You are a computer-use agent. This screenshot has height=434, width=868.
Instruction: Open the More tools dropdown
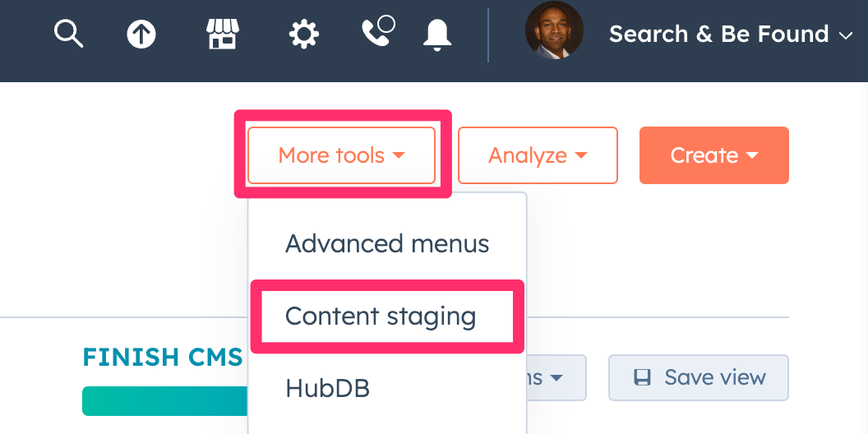coord(341,155)
